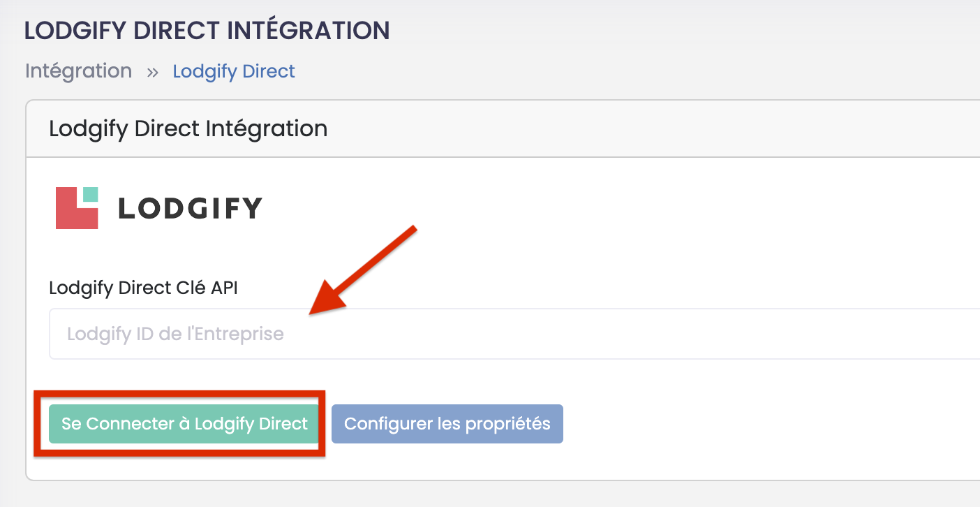This screenshot has width=980, height=507.
Task: Click the LODGIFY DIRECT INTÉGRATION page title
Action: coord(207,31)
